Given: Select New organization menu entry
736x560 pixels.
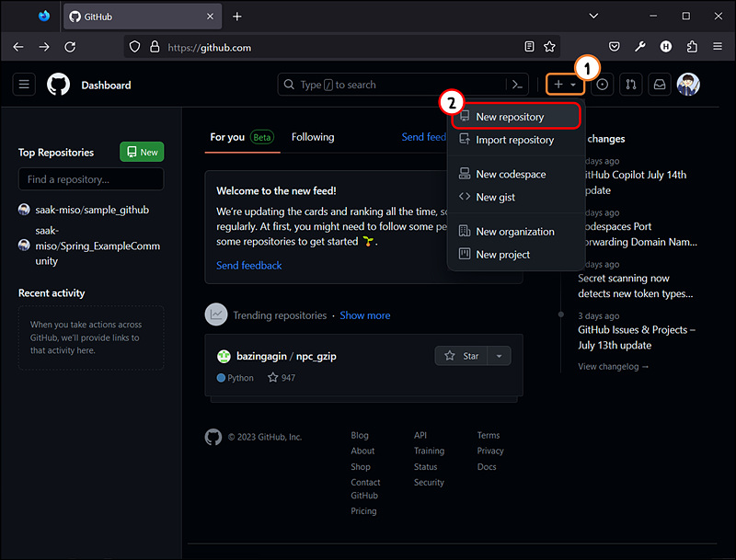Looking at the screenshot, I should coord(516,231).
